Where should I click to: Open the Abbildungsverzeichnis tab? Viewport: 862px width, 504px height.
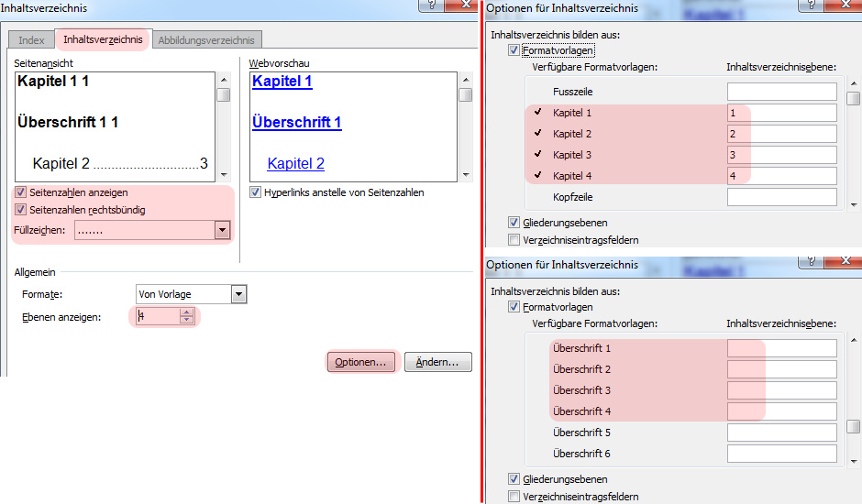[207, 40]
